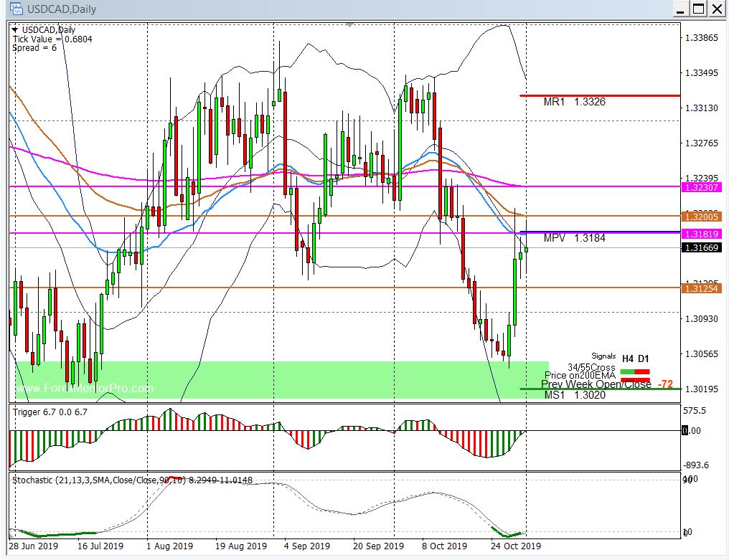This screenshot has height=560, width=729.
Task: Click the MPV 1.3184 pivot label
Action: (x=574, y=238)
